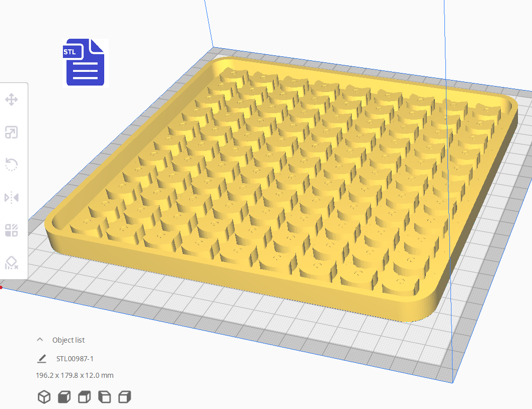
Task: Switch to the right side view
Action: pos(124,396)
